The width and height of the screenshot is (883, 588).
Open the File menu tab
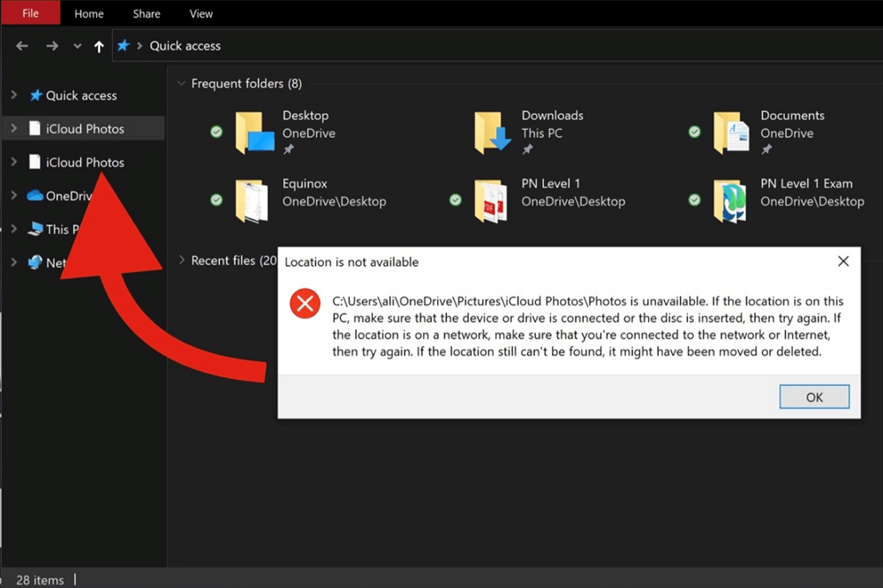click(x=30, y=13)
